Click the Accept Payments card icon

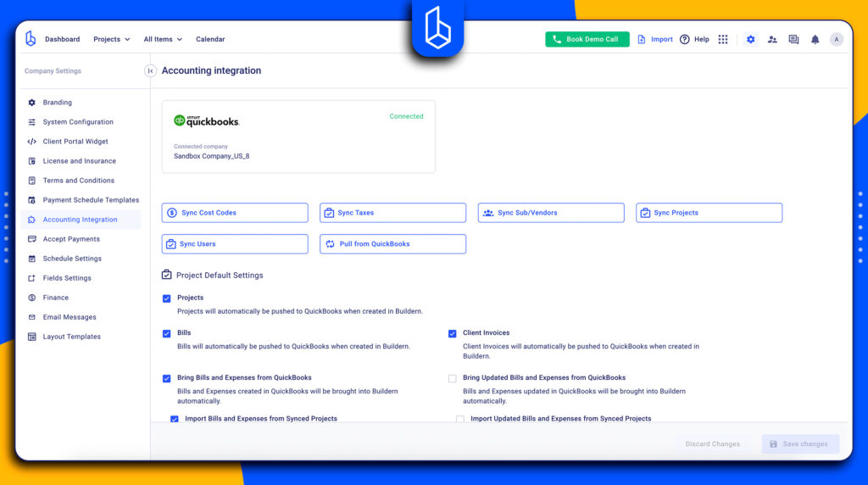(31, 239)
